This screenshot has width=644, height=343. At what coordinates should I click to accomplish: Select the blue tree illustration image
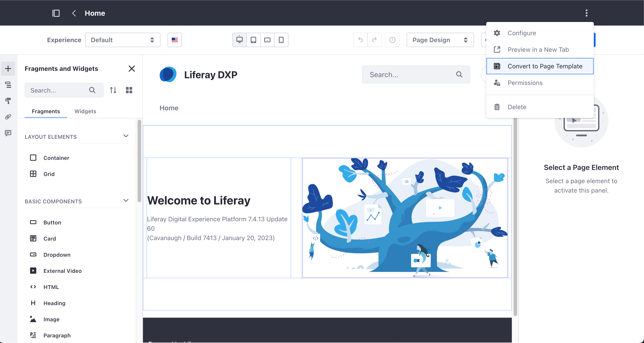405,218
